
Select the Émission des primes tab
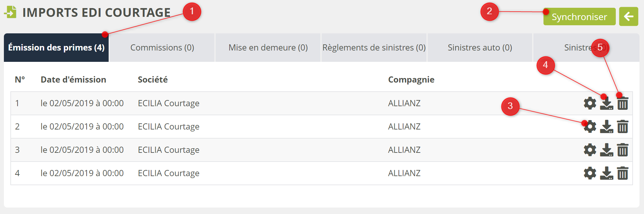click(x=56, y=48)
